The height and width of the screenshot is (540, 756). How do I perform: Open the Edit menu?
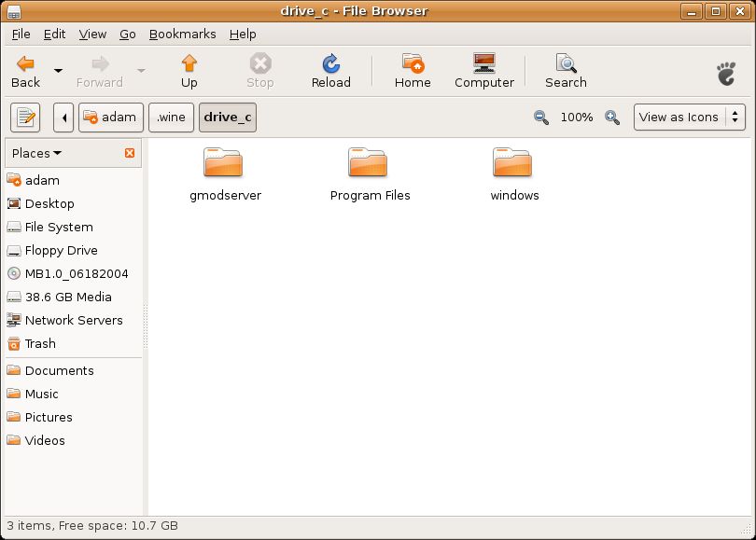click(x=54, y=34)
